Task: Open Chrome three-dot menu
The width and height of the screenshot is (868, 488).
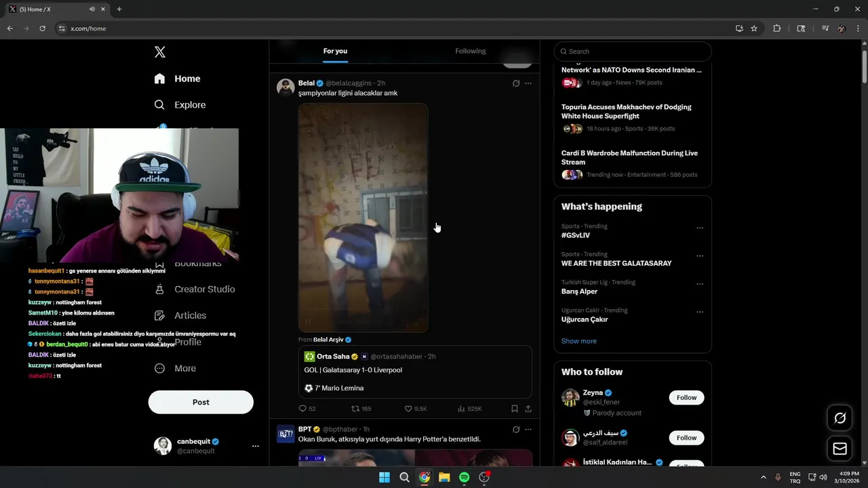Action: coord(858,28)
